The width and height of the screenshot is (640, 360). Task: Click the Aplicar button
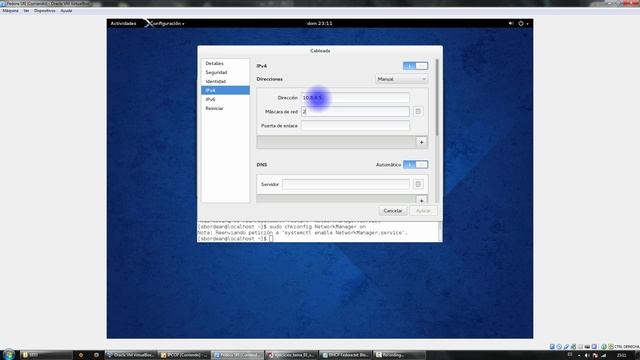423,211
